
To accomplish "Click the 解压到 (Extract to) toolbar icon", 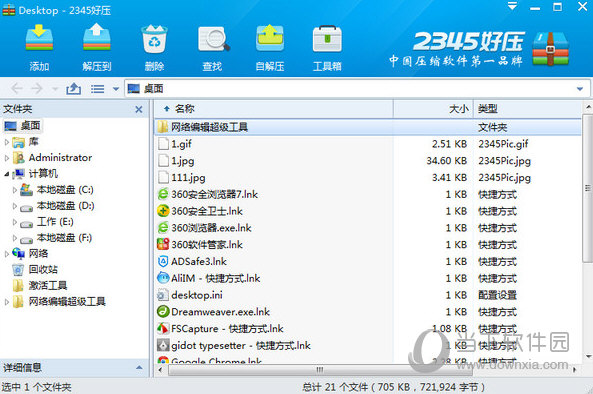I will pos(97,37).
